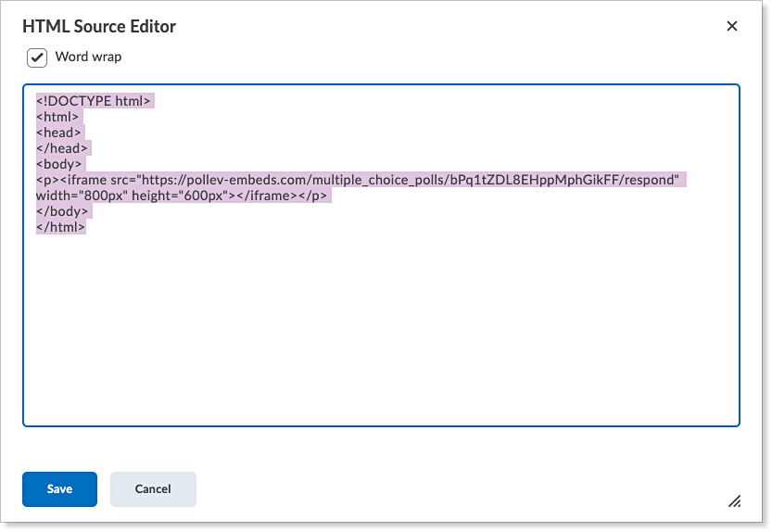Click the Word wrap label text

click(88, 57)
